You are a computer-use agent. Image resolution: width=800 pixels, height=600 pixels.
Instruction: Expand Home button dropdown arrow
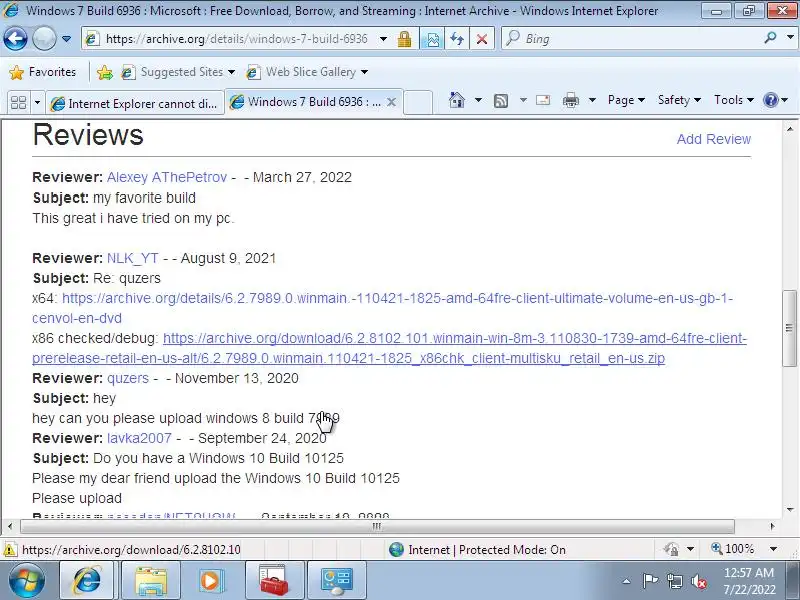tap(478, 100)
